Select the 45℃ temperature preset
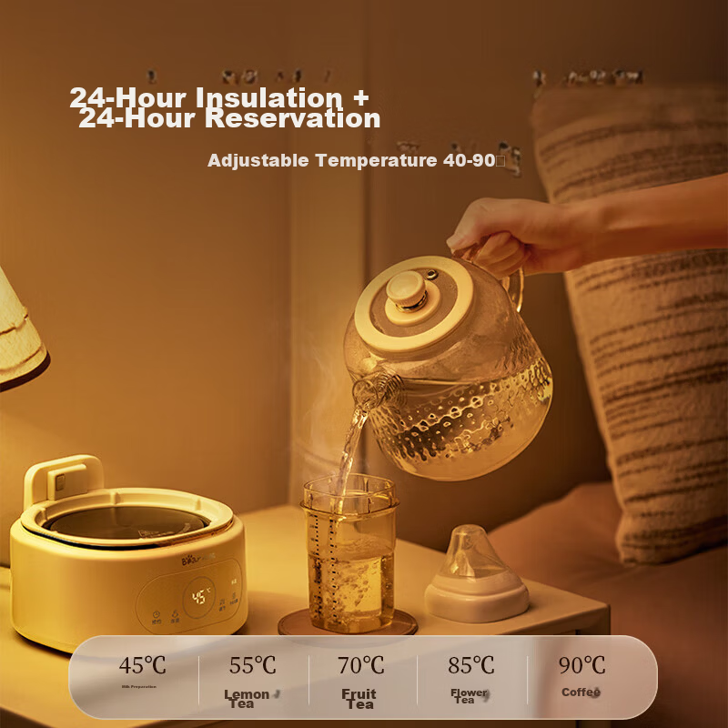The width and height of the screenshot is (728, 728). coord(142,665)
